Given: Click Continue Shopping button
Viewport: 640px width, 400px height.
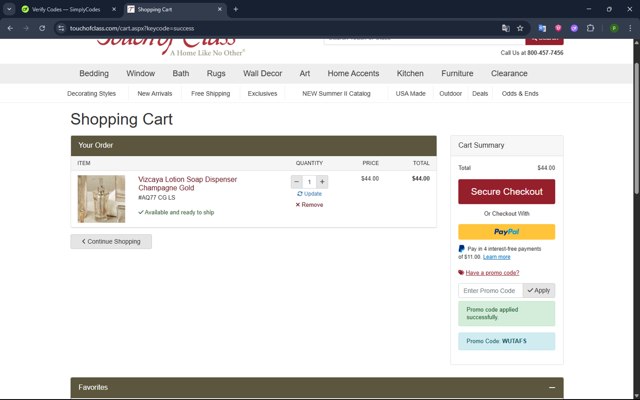Looking at the screenshot, I should 111,241.
